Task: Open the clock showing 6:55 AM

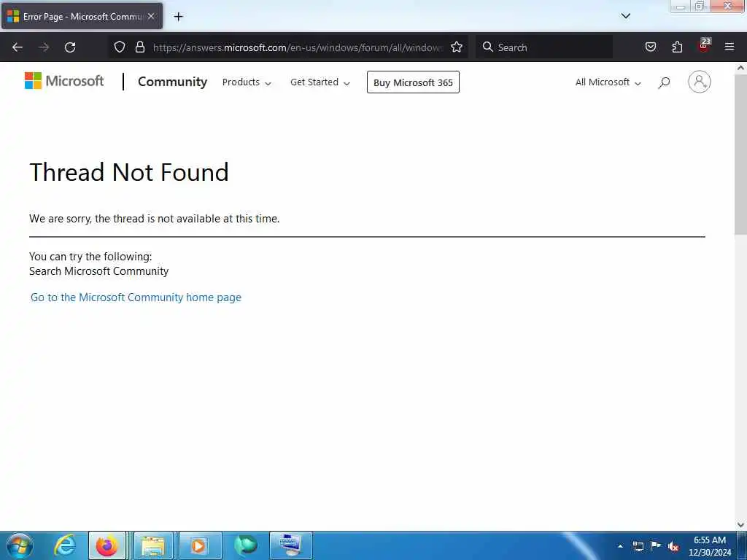Action: pos(710,545)
